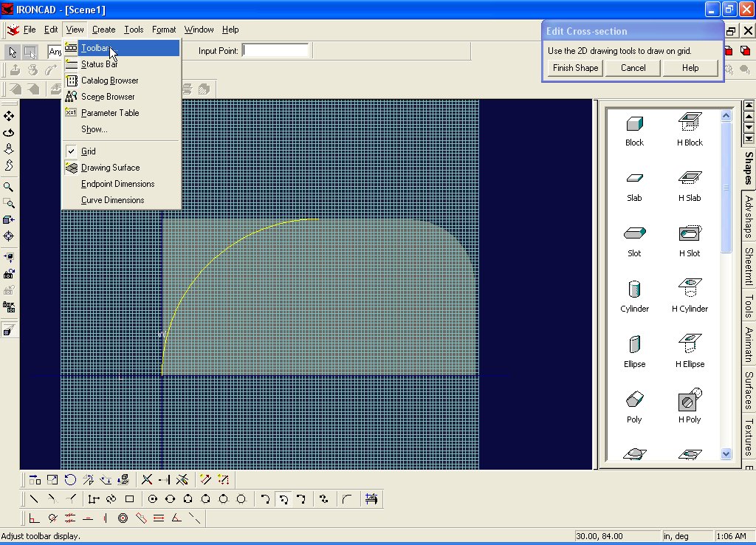Toggle the Parameter Table panel
This screenshot has width=756, height=545.
tap(122, 113)
